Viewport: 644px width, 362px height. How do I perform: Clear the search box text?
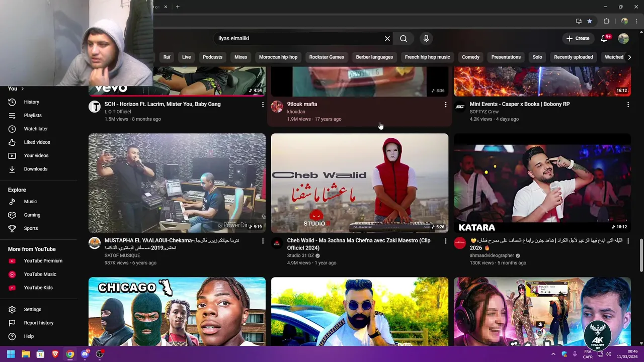pyautogui.click(x=387, y=38)
